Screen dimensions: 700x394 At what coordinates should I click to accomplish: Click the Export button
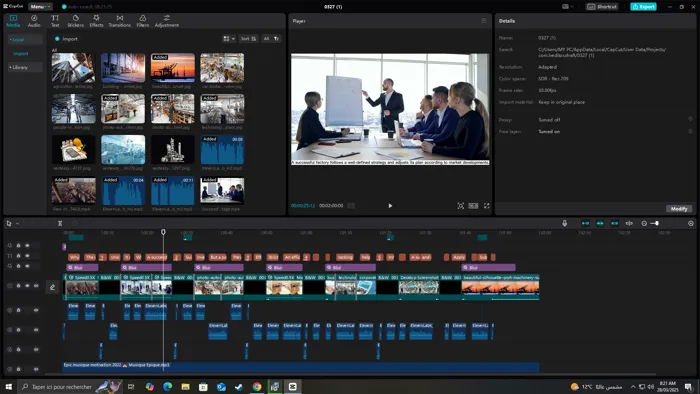[x=643, y=7]
